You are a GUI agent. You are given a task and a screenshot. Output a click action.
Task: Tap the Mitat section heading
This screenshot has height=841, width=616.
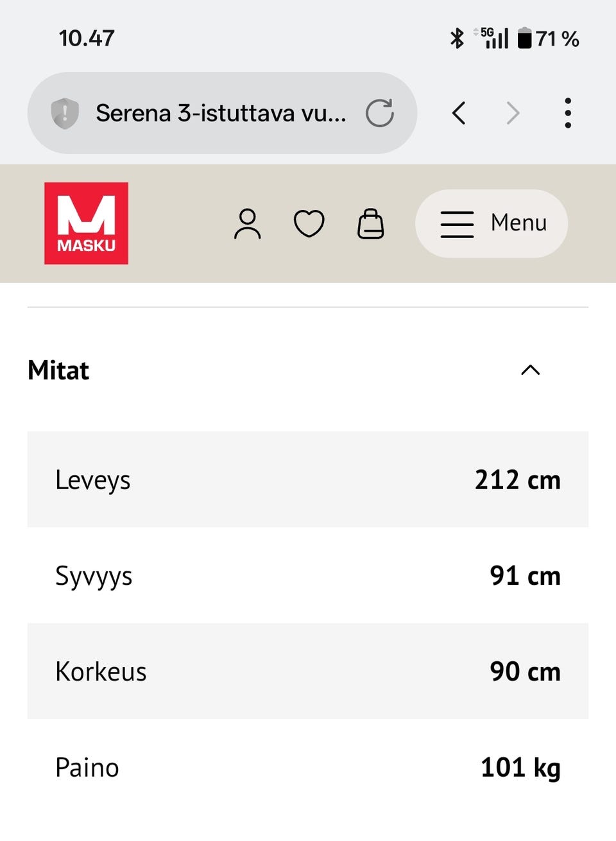58,370
